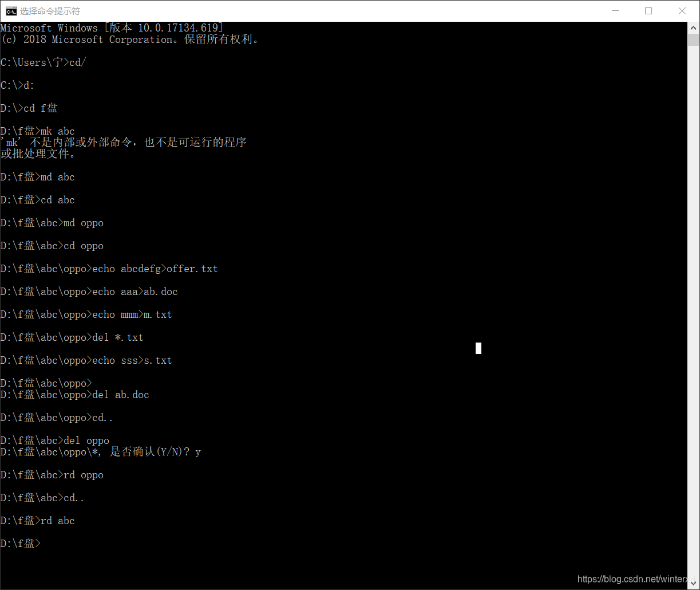Screen dimensions: 700x590
Task: Click the 'C:\>d:' line
Action: (18, 85)
